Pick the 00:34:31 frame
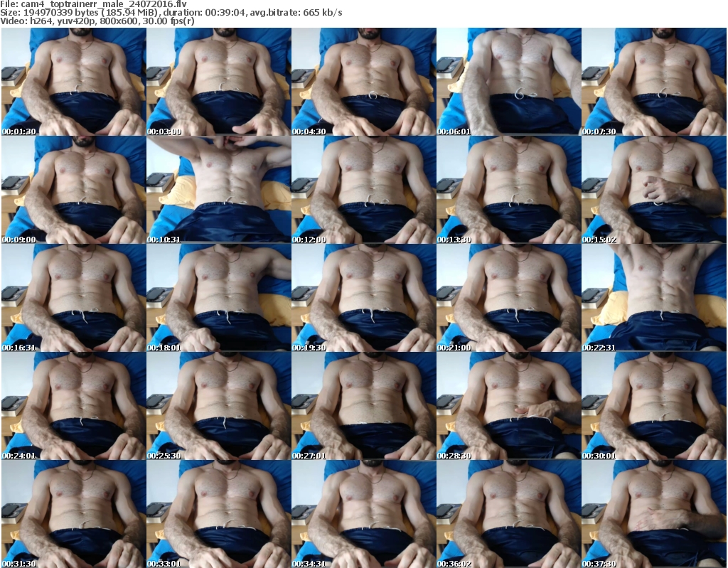The image size is (728, 568). tap(364, 514)
